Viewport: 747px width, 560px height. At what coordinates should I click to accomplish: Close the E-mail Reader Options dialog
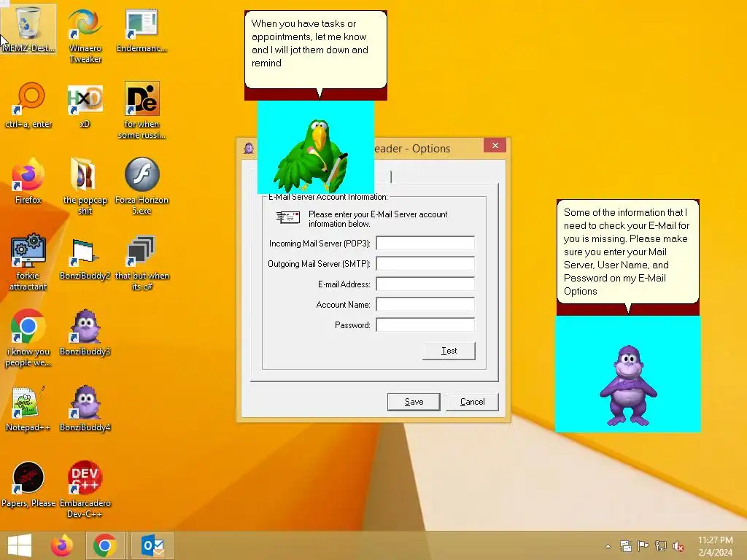tap(495, 145)
